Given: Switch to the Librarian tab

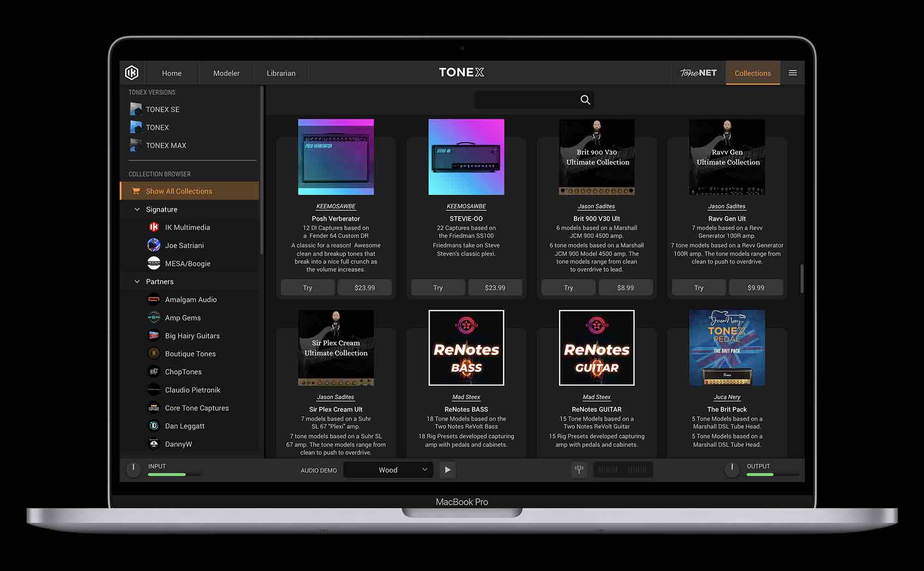Looking at the screenshot, I should tap(281, 73).
